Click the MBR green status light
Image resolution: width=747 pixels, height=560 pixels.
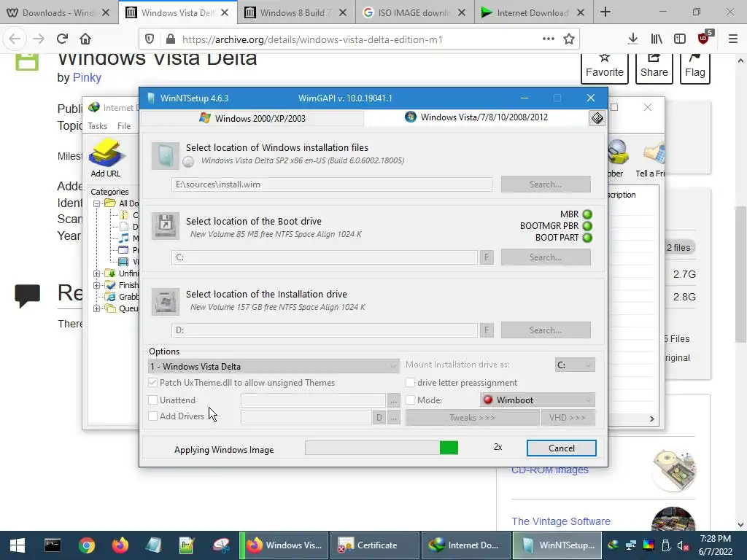coord(587,214)
